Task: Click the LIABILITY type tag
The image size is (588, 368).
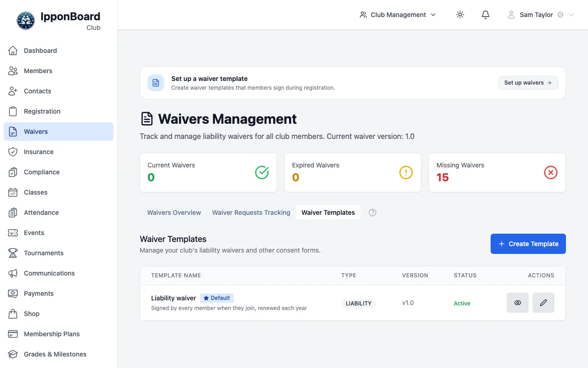Action: [x=359, y=304]
